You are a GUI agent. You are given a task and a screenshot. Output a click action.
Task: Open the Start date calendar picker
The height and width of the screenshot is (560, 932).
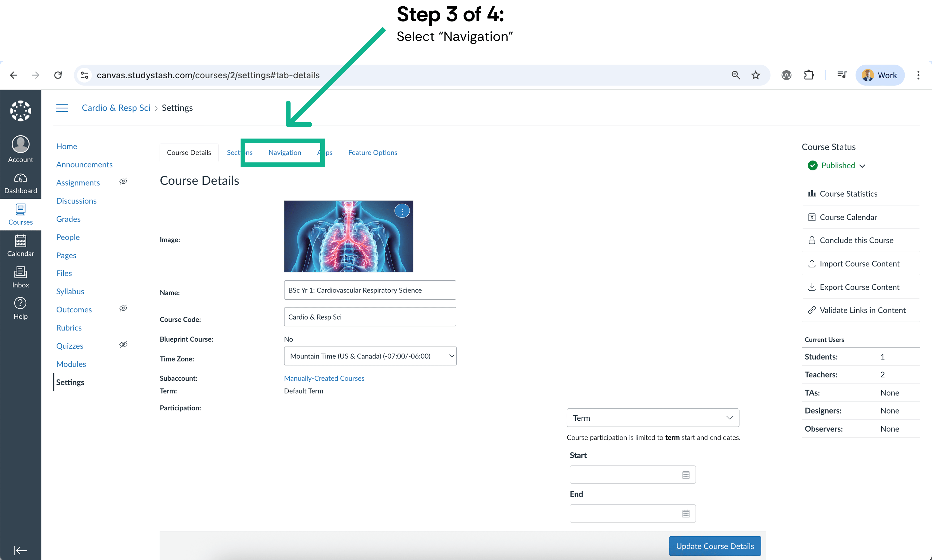686,475
